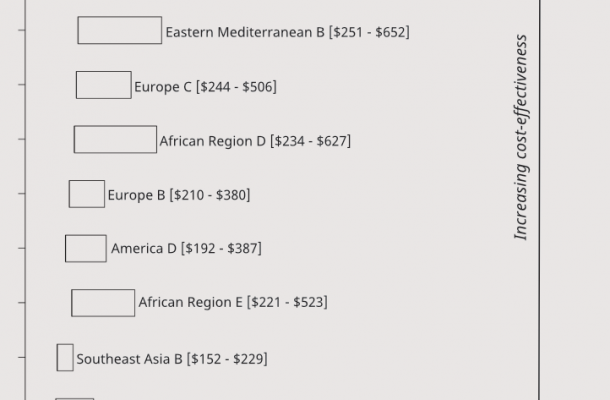610x400 pixels.
Task: Click label African Region D [$234 - $627]
Action: (255, 141)
